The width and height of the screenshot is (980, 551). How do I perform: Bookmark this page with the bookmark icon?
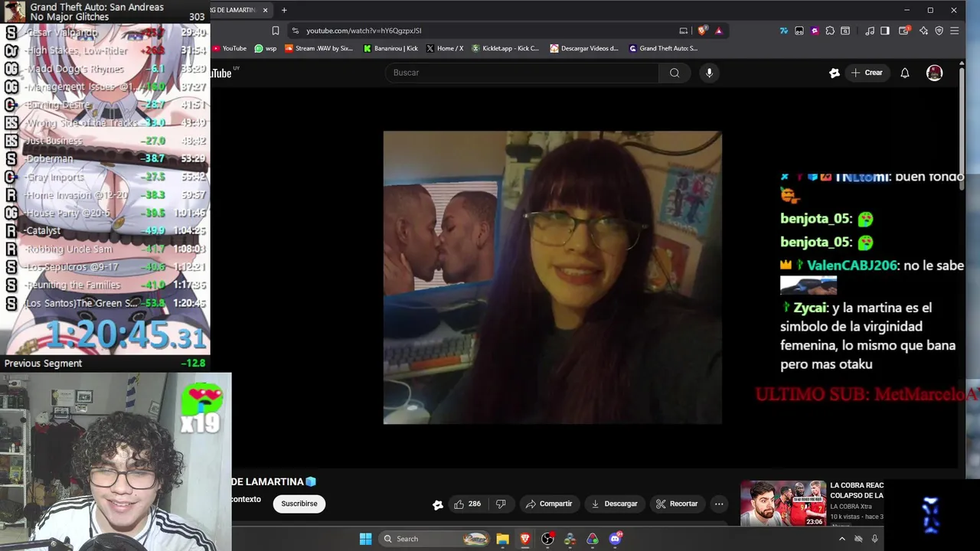tap(276, 31)
